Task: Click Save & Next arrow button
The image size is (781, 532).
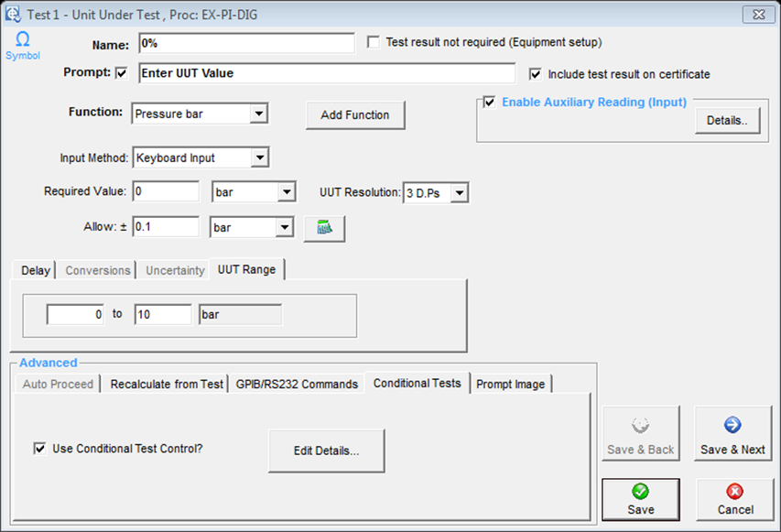Action: (x=732, y=435)
